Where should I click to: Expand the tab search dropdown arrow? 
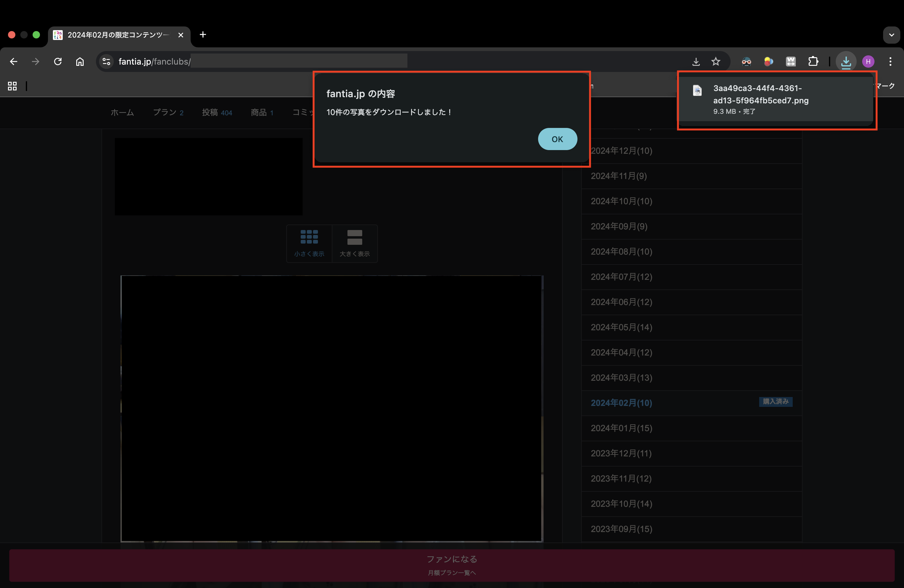[x=891, y=35]
